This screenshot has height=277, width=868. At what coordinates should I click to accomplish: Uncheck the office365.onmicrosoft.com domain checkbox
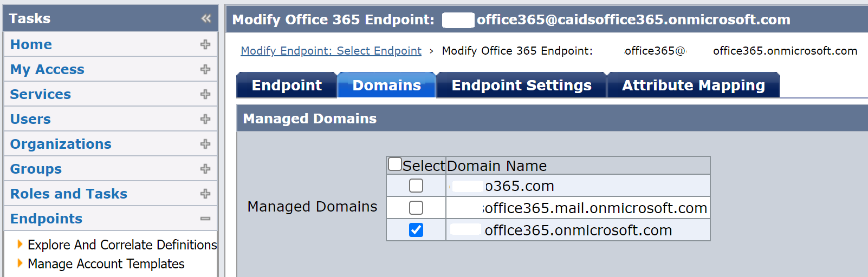click(x=416, y=230)
